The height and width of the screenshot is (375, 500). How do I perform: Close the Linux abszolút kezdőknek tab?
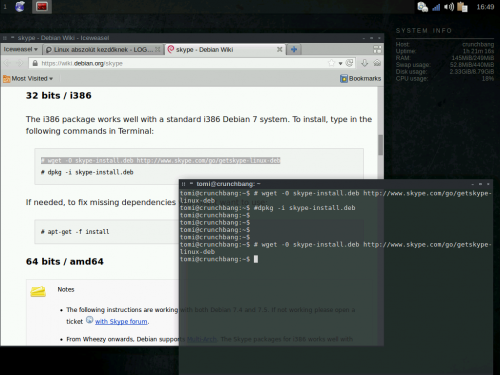coord(158,50)
